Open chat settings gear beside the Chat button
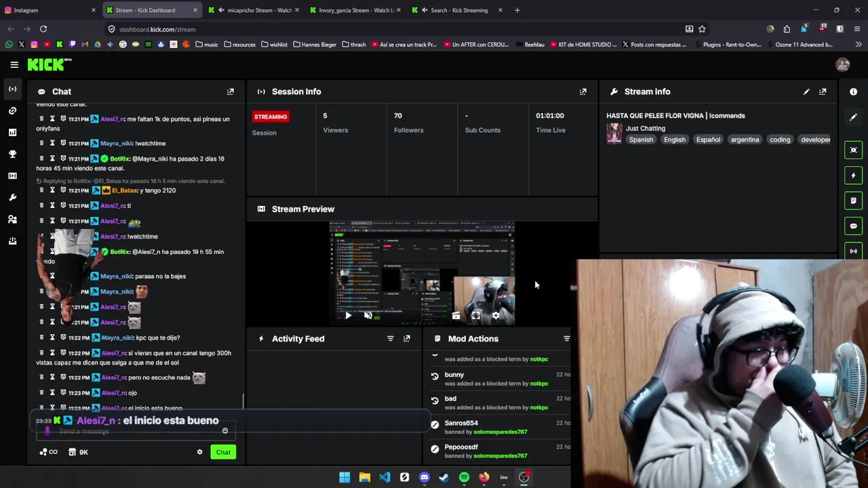The height and width of the screenshot is (488, 868). [199, 452]
